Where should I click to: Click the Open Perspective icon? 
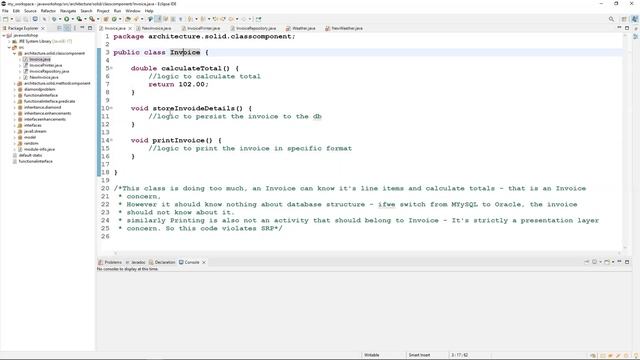[x=624, y=19]
